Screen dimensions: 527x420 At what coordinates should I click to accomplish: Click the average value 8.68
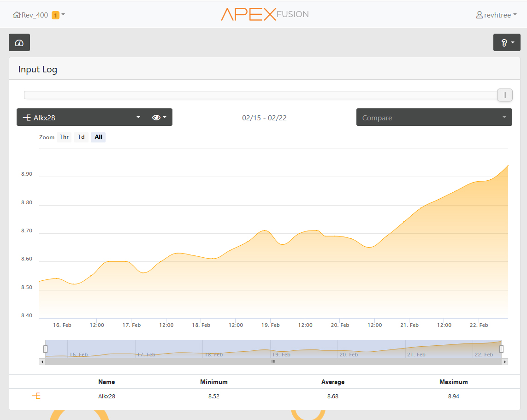333,396
